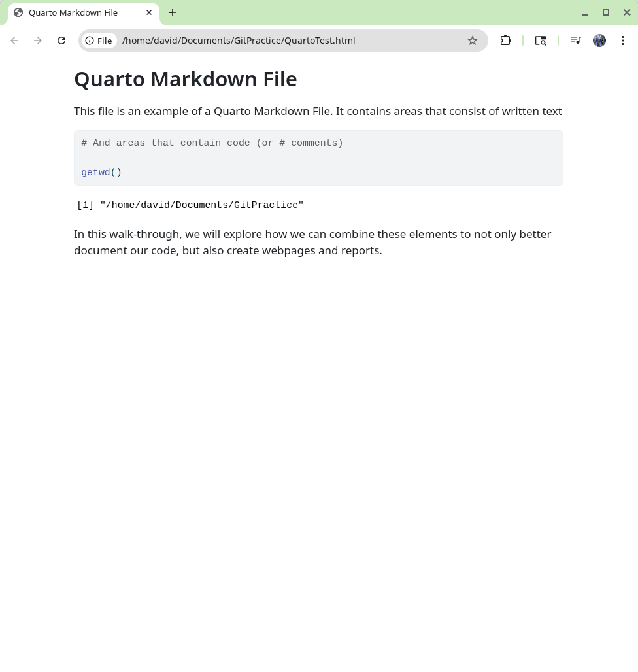The image size is (638, 672).
Task: Click the getwd() function in code block
Action: (101, 173)
